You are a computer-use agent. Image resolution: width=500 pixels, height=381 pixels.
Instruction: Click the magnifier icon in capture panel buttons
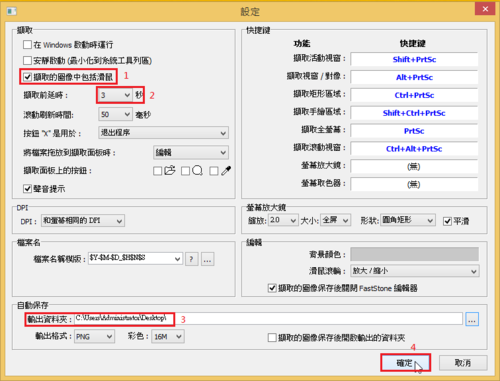pos(198,171)
